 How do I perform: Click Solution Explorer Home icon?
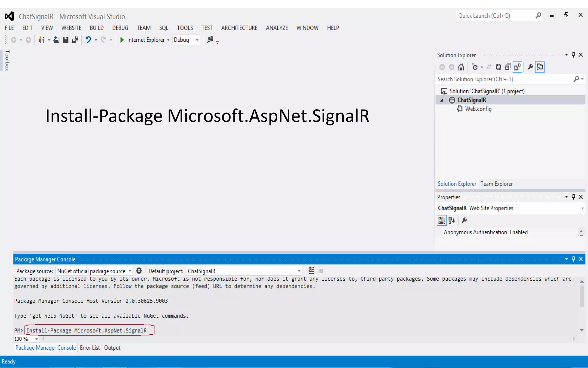(461, 67)
